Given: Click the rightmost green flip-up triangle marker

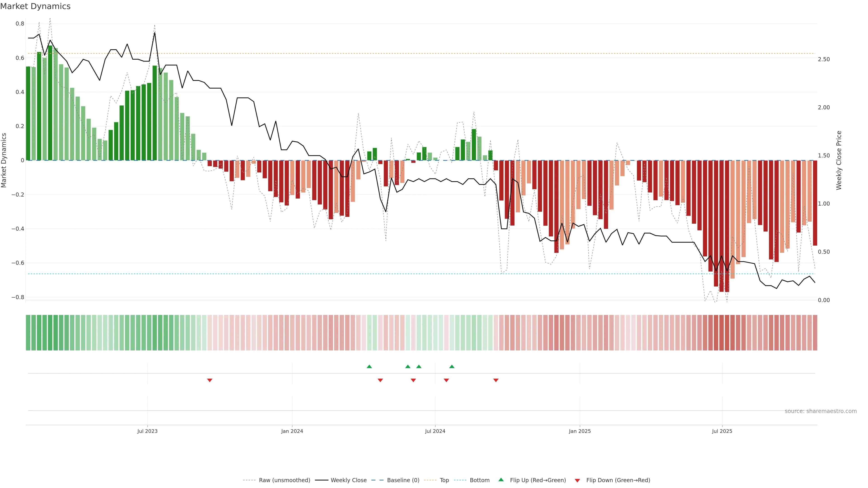Looking at the screenshot, I should [x=452, y=366].
